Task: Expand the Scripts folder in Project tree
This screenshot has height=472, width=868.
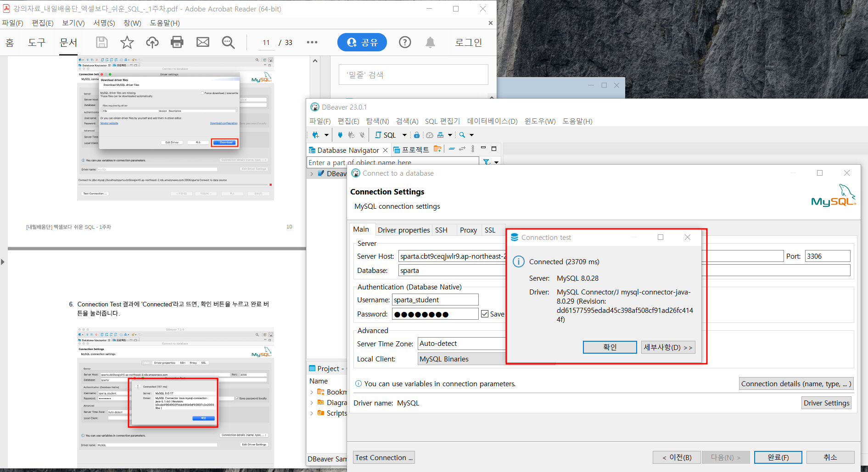Action: [x=312, y=413]
